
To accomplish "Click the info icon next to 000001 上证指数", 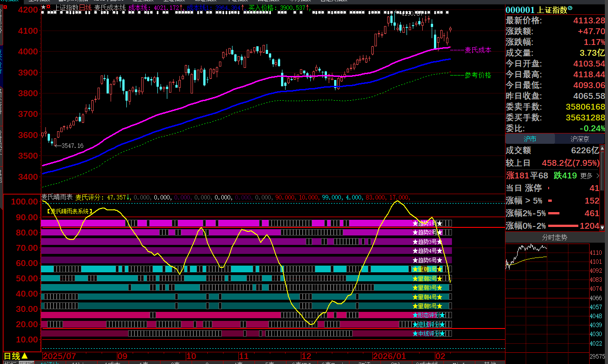I will pos(570,9).
